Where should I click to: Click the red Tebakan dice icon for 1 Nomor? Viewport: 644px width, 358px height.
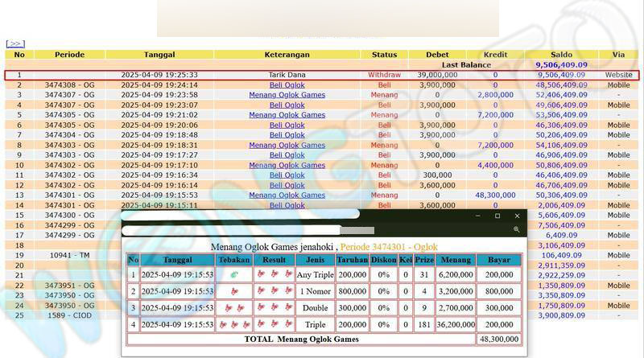coord(234,291)
